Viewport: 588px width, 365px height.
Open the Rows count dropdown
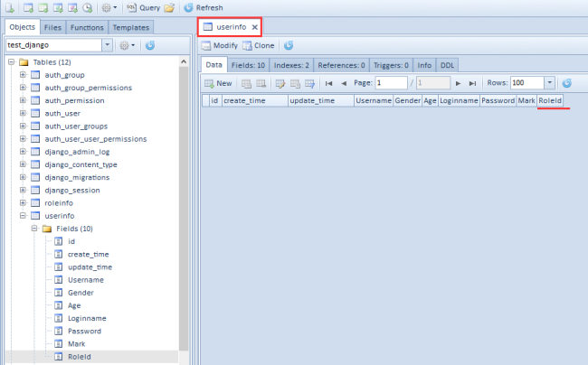[549, 83]
